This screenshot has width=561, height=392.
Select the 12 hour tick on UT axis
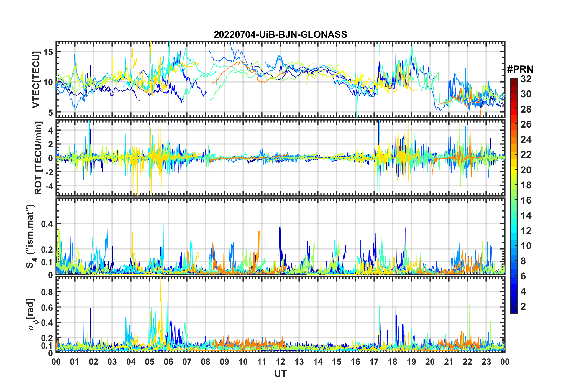click(x=280, y=362)
